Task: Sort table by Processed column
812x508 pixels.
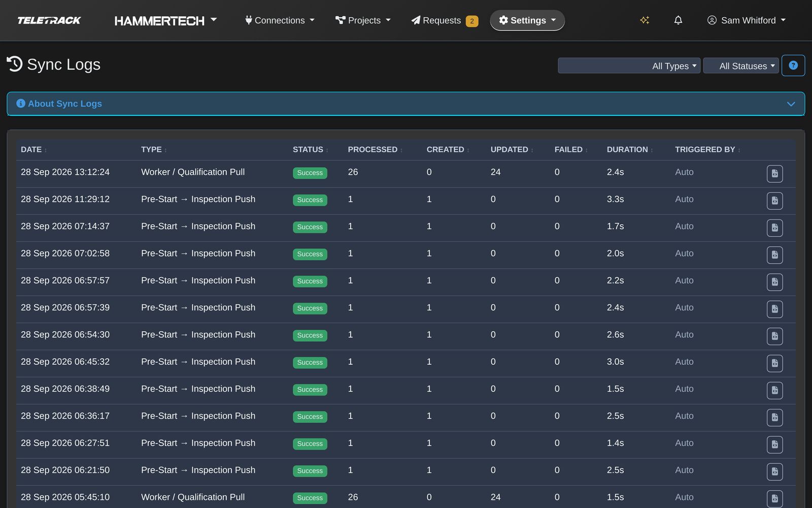Action: (x=375, y=149)
